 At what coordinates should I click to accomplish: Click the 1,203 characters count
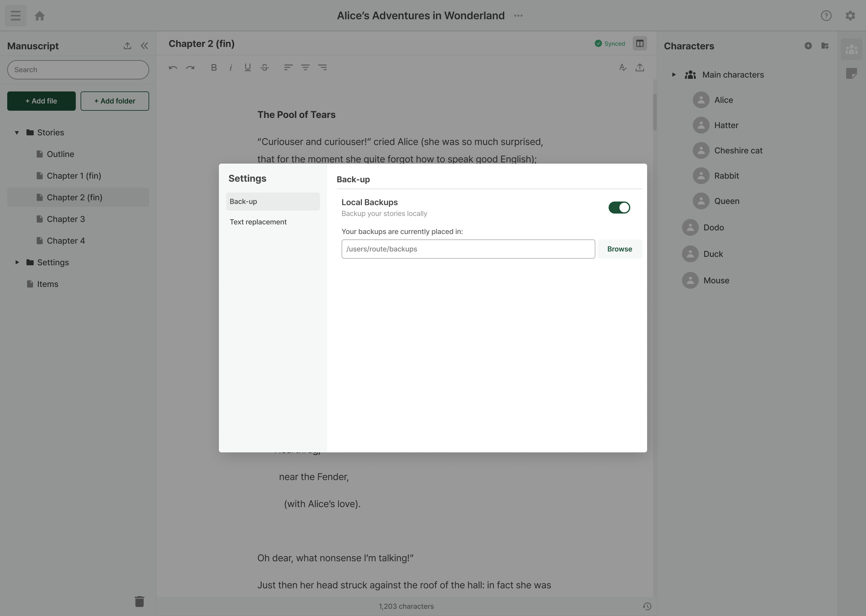[x=406, y=606]
